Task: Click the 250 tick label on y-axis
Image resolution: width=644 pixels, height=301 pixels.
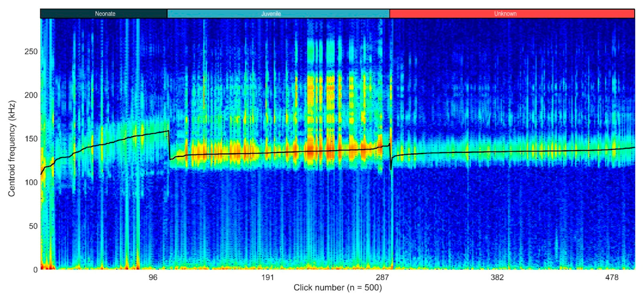Action: pyautogui.click(x=31, y=52)
